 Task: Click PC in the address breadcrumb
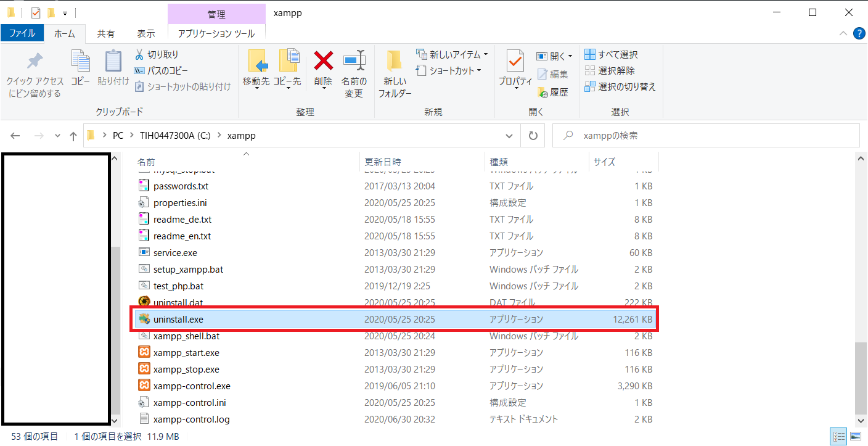pyautogui.click(x=118, y=136)
